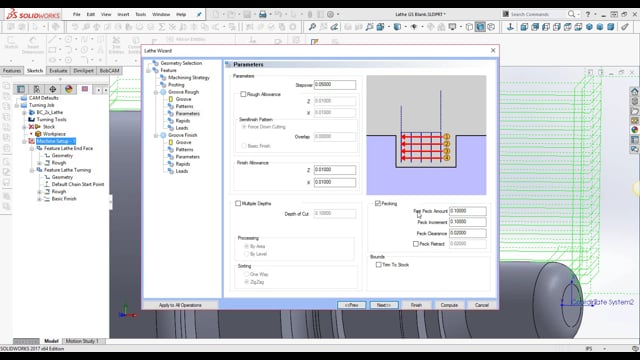Click the Appearances color ball in right pane
640x360 pixels.
(x=634, y=130)
